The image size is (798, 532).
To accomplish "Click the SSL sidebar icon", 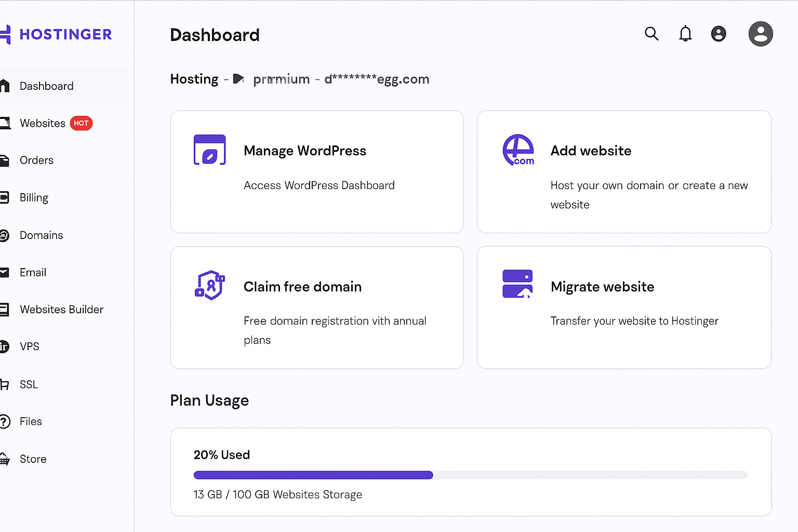I will (5, 384).
